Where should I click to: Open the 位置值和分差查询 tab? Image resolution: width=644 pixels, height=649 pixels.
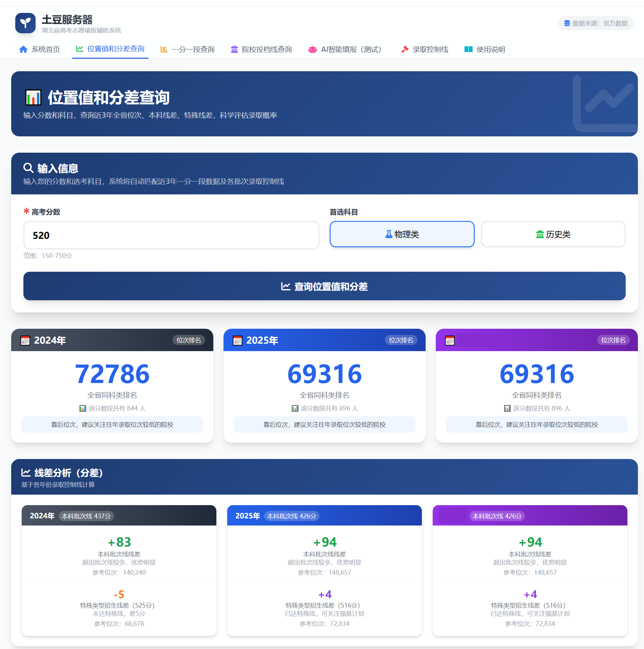[x=110, y=49]
